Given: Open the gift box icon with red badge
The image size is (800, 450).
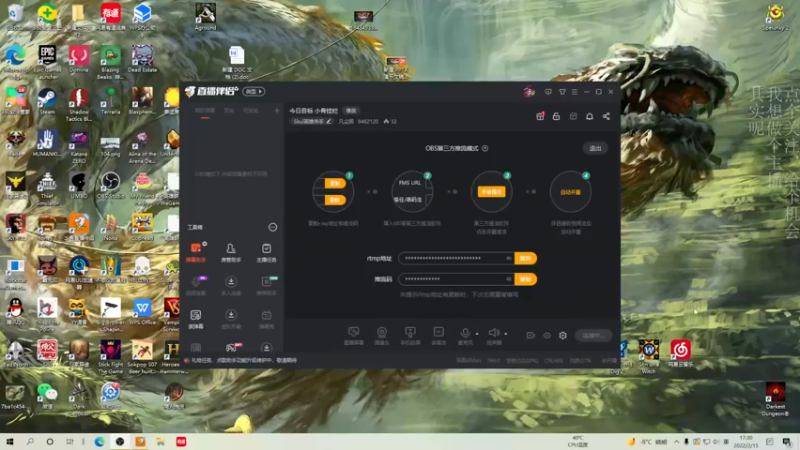Looking at the screenshot, I should tap(540, 116).
